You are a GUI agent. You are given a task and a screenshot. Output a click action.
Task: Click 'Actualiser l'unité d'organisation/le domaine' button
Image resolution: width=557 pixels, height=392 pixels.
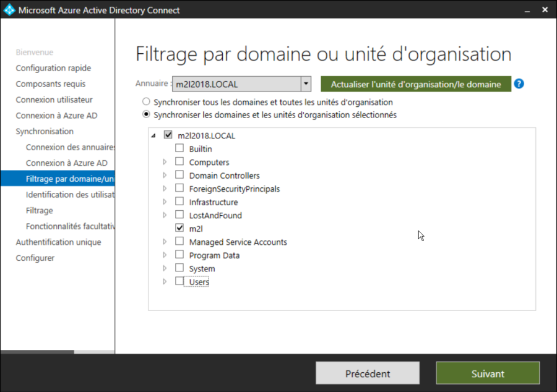(x=416, y=84)
